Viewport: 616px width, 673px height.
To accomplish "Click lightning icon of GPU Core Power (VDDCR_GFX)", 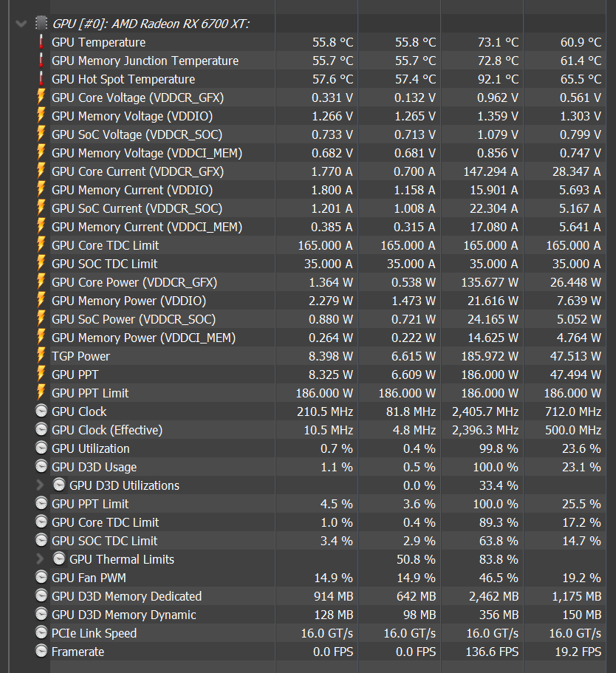I will pyautogui.click(x=41, y=282).
